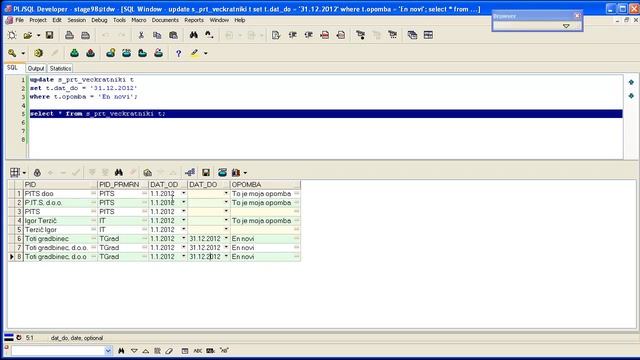Click the Tile windows icon
This screenshot has height=360, width=640.
coord(428,35)
